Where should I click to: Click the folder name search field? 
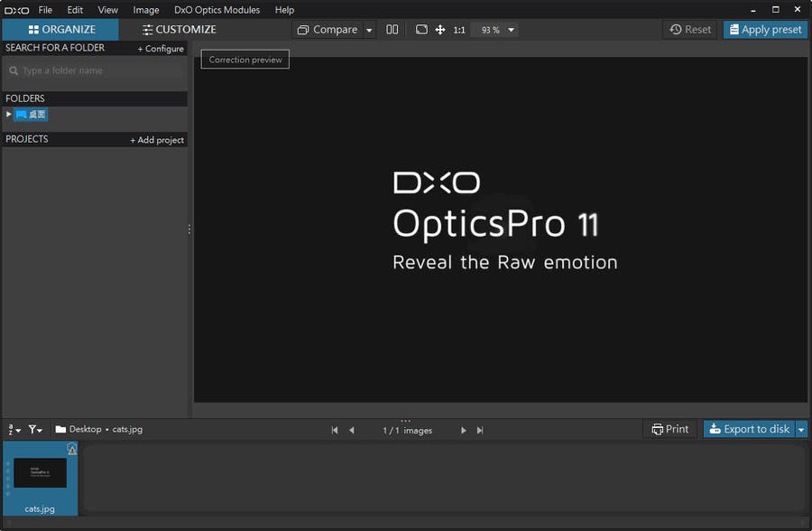95,70
